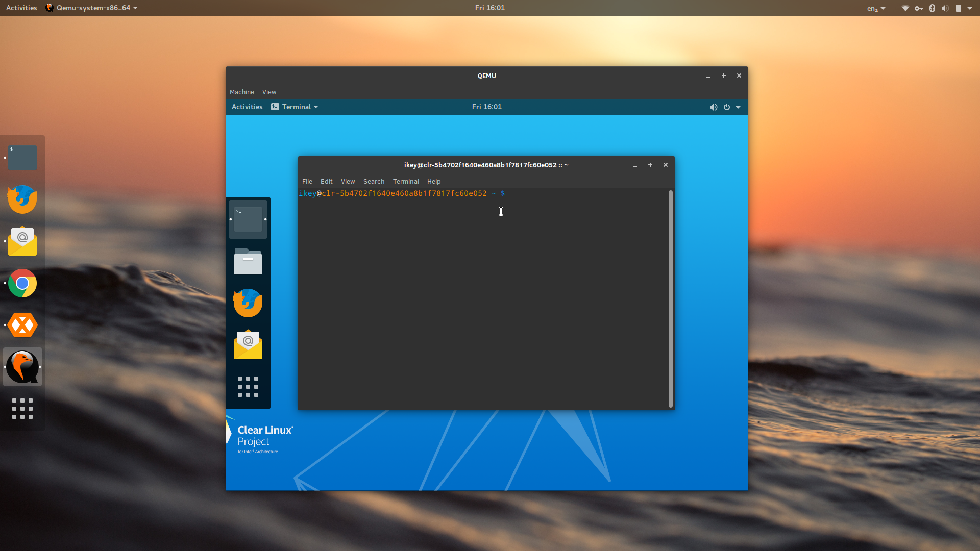Image resolution: width=980 pixels, height=551 pixels.
Task: Open the orange hexagon app in host dock
Action: (22, 325)
